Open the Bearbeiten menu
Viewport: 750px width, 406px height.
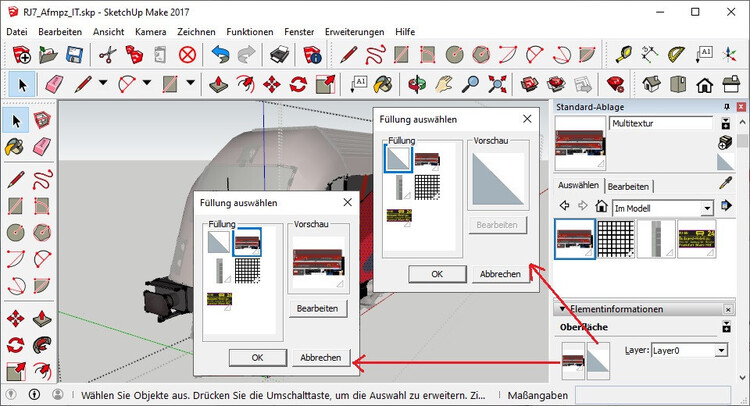coord(60,32)
